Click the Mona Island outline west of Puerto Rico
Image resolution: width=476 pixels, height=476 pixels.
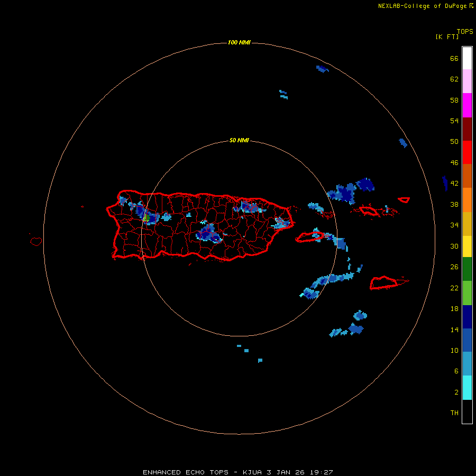pos(36,241)
